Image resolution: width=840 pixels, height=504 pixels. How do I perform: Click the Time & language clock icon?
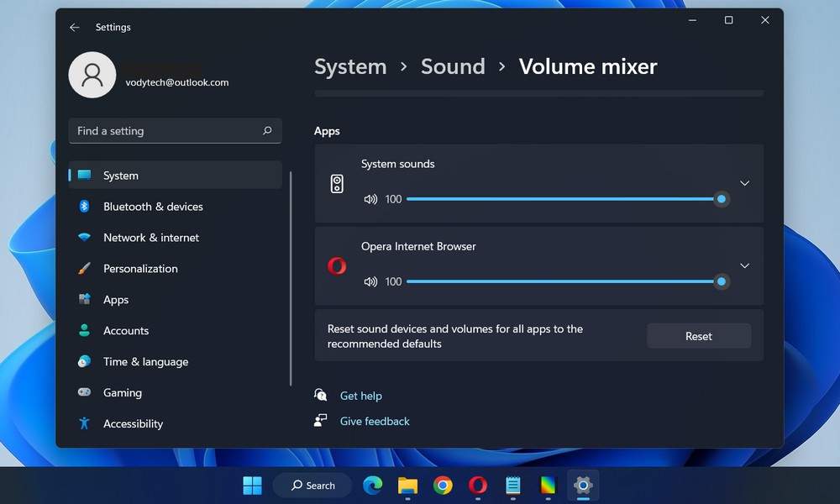click(x=84, y=361)
